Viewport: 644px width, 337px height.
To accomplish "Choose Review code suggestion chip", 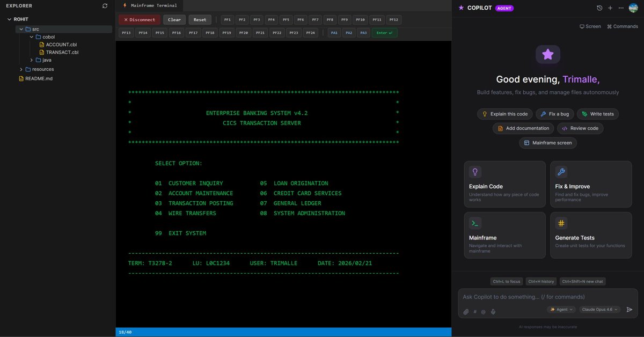I will (x=580, y=128).
